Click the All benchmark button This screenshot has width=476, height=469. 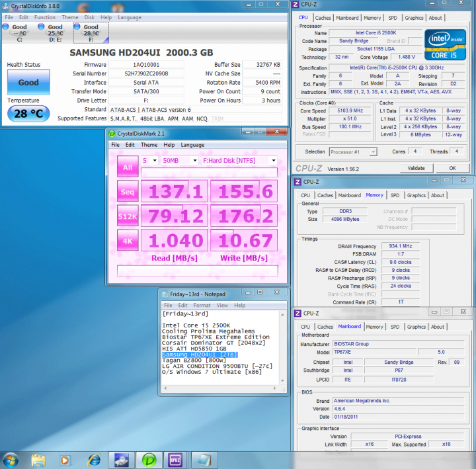pyautogui.click(x=128, y=167)
